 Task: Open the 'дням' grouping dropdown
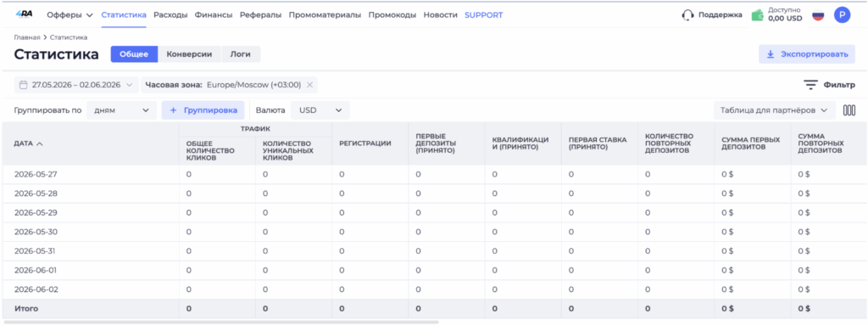121,110
